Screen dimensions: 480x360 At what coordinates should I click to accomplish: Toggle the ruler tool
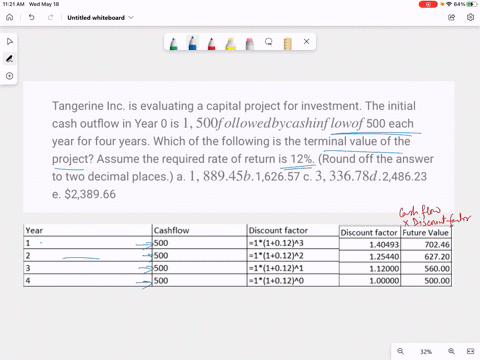287,44
